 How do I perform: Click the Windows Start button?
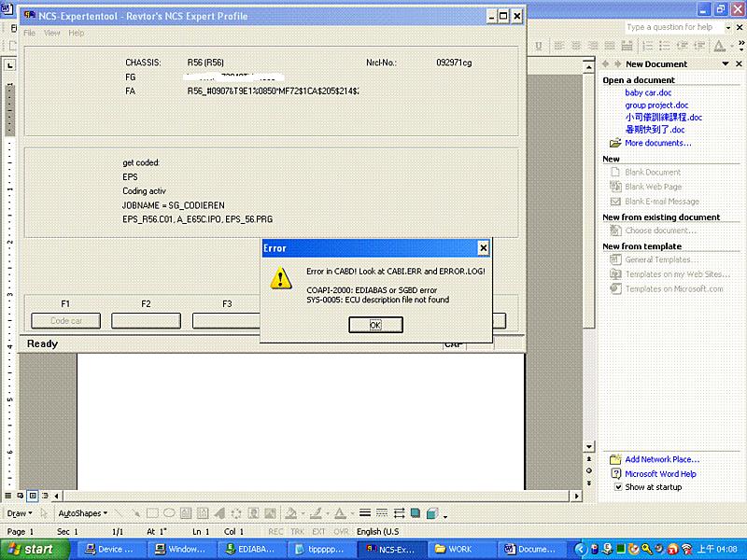tap(29, 549)
